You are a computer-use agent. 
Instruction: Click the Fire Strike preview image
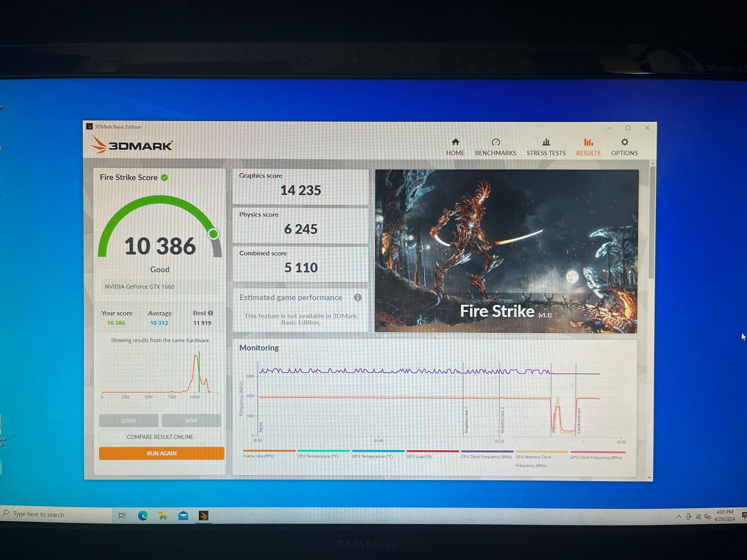[x=506, y=251]
